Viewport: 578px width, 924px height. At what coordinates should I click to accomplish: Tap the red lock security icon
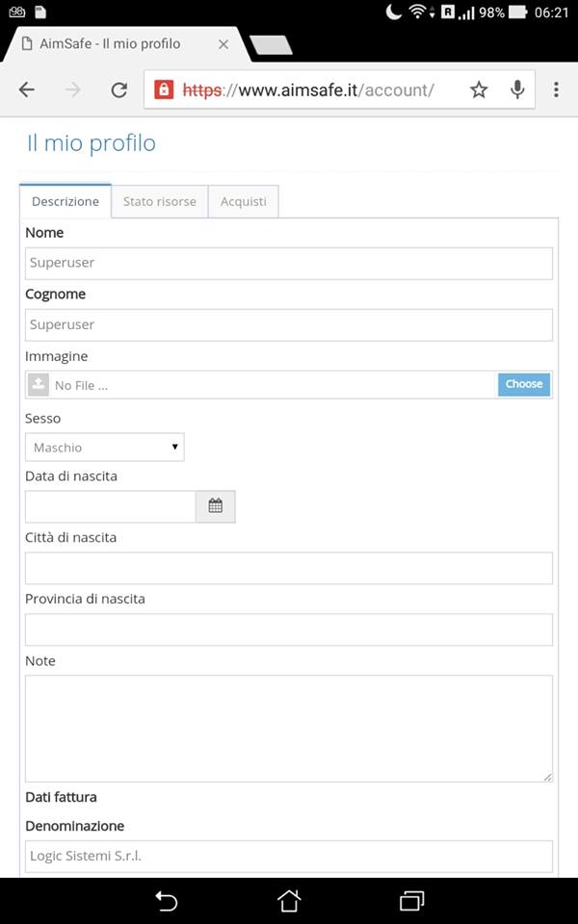(164, 90)
